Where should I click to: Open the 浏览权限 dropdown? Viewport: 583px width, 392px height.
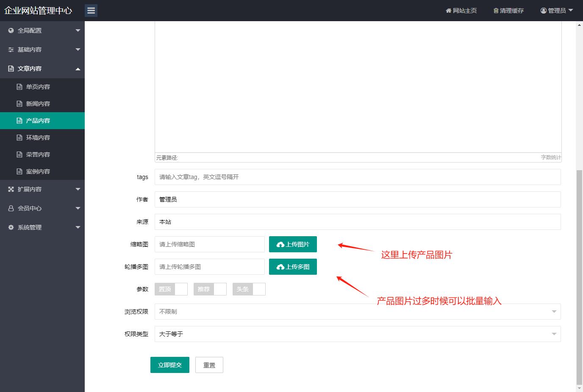(x=357, y=312)
